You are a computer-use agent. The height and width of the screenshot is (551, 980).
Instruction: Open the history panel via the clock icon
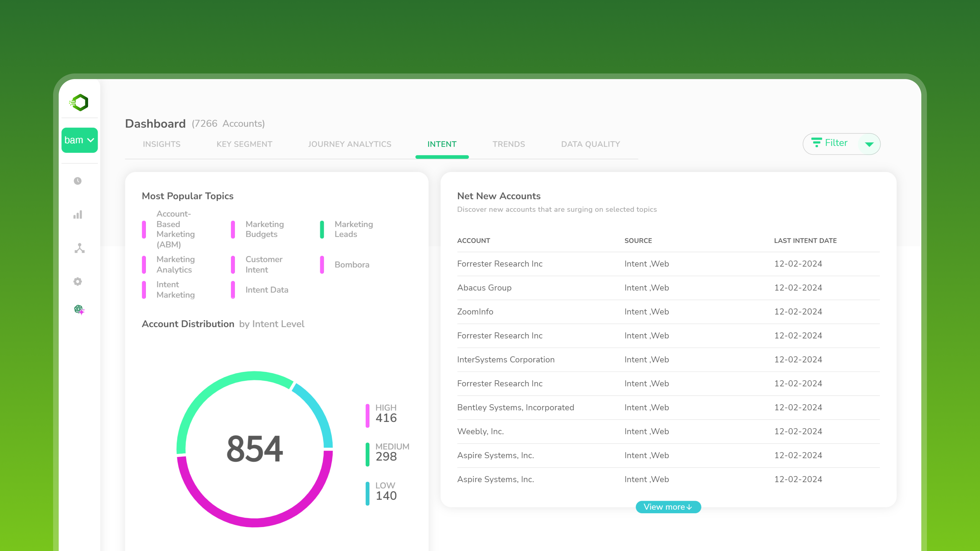(x=78, y=181)
